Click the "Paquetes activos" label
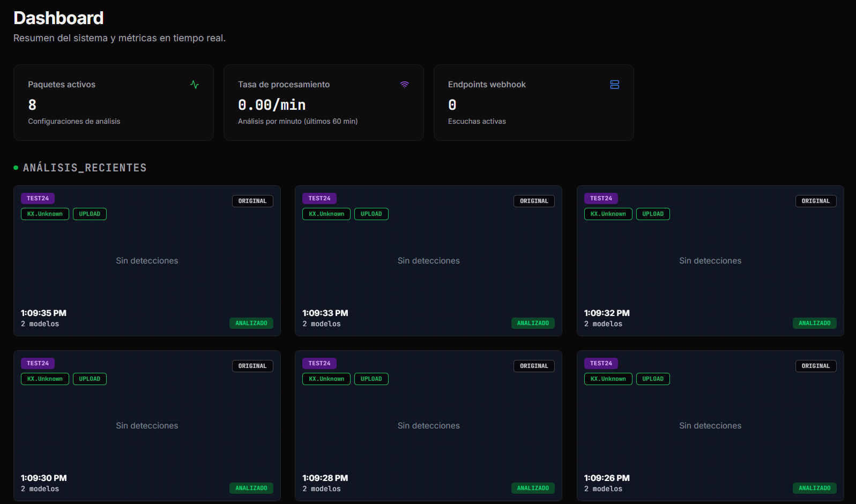 tap(62, 85)
